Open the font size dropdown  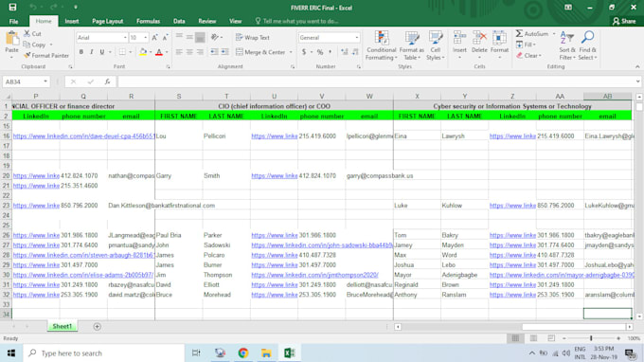pos(146,37)
